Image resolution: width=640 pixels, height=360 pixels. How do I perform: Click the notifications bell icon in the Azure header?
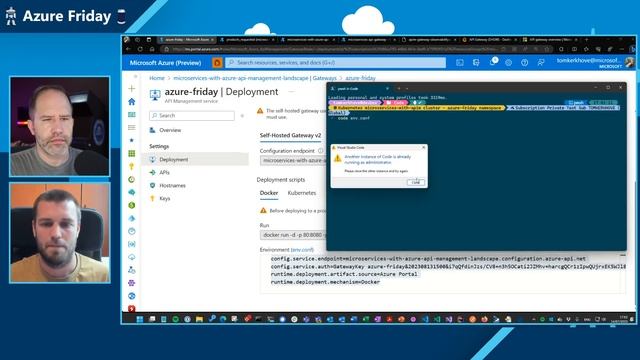pyautogui.click(x=493, y=62)
